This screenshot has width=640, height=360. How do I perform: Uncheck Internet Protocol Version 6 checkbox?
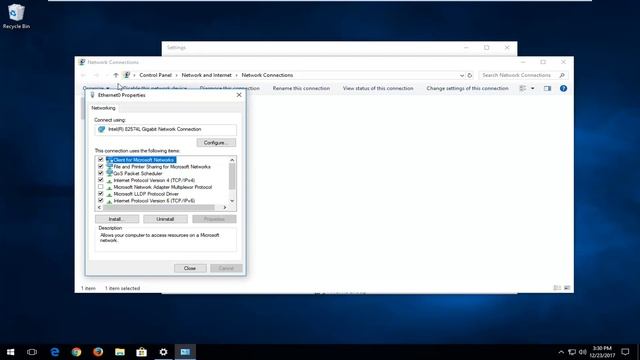pyautogui.click(x=100, y=200)
